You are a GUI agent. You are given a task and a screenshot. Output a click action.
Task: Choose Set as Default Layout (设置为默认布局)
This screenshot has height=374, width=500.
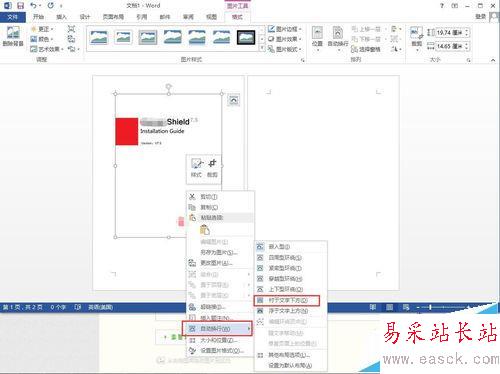click(290, 366)
